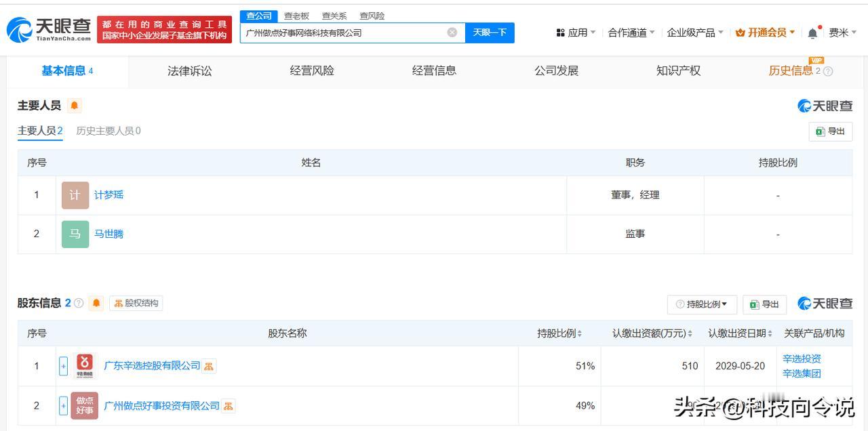Image resolution: width=868 pixels, height=431 pixels.
Task: Switch to 经营风险 tab
Action: [312, 70]
